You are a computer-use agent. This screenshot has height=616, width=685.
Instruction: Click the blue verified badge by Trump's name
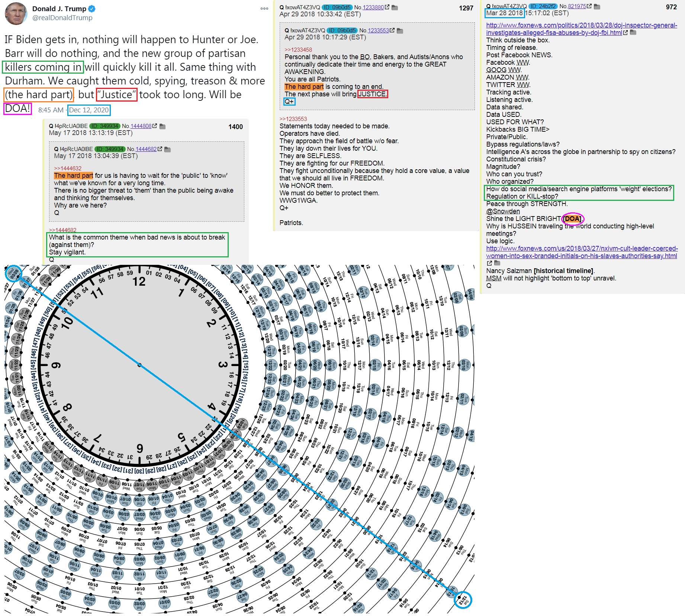(92, 9)
